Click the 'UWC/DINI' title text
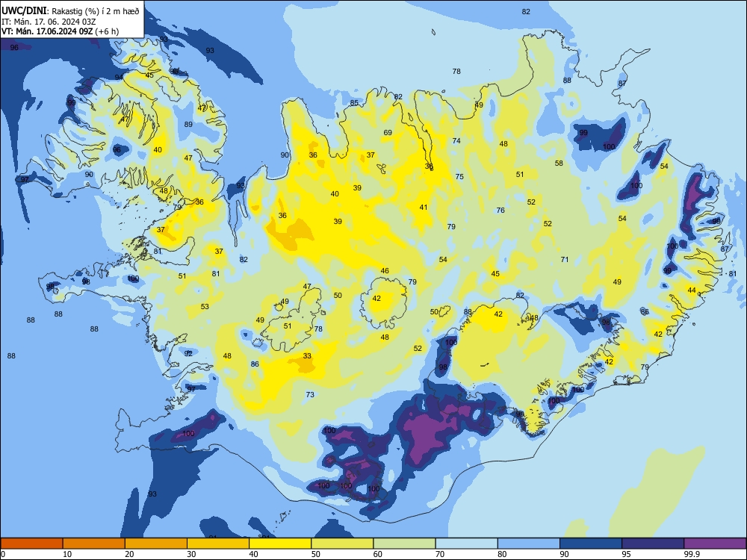The height and width of the screenshot is (560, 747). click(25, 11)
